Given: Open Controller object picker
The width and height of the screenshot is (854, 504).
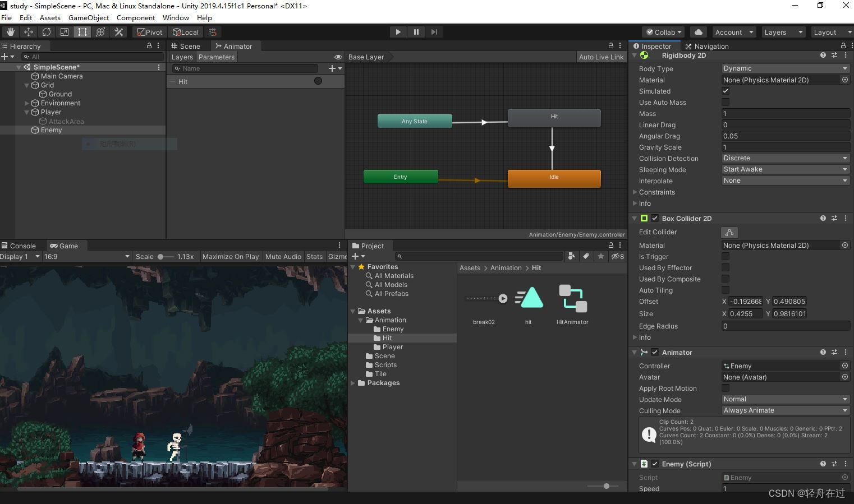Looking at the screenshot, I should [x=844, y=366].
